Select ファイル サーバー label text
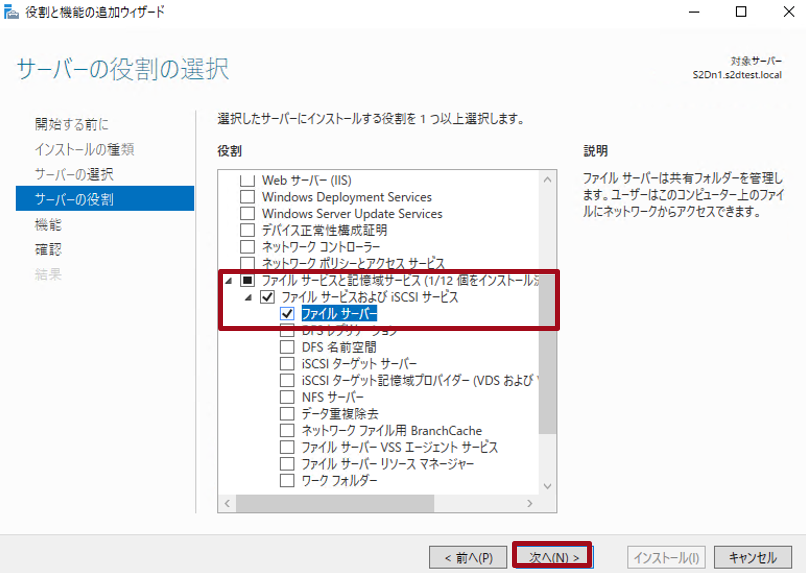Viewport: 806px width, 573px height. 339,313
